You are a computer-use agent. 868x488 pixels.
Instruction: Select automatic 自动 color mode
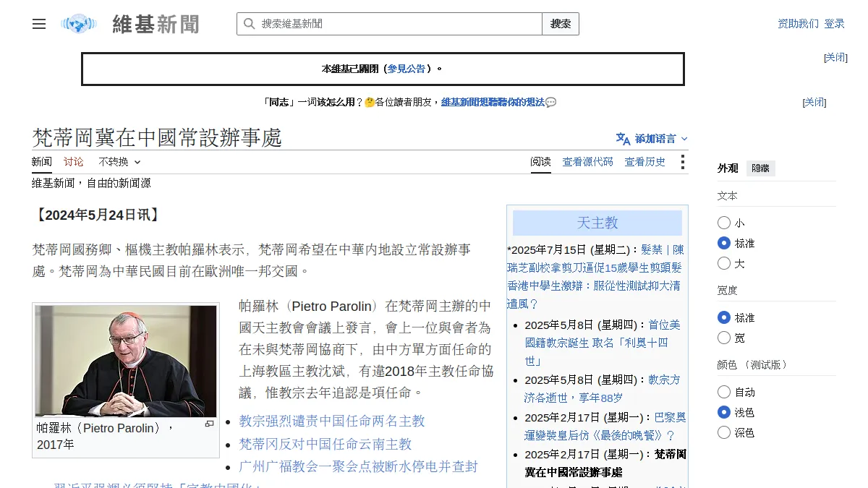(x=724, y=392)
